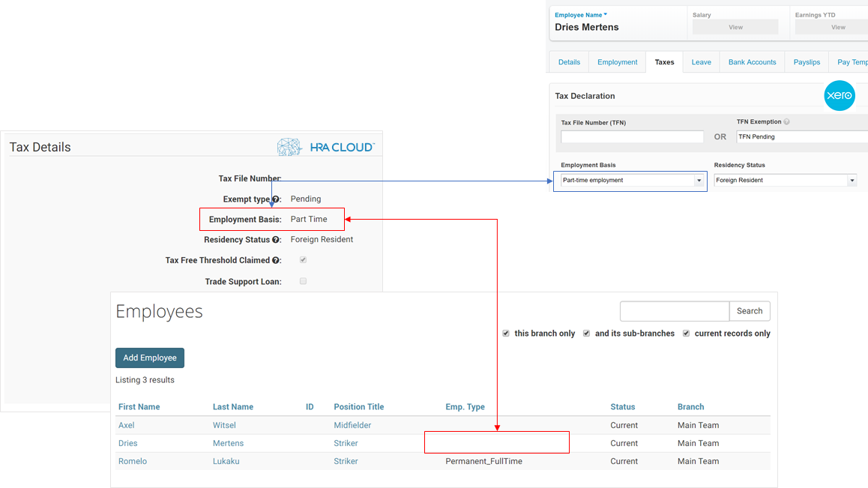The width and height of the screenshot is (868, 488).
Task: Click 'Pending' exempt type value
Action: (306, 199)
